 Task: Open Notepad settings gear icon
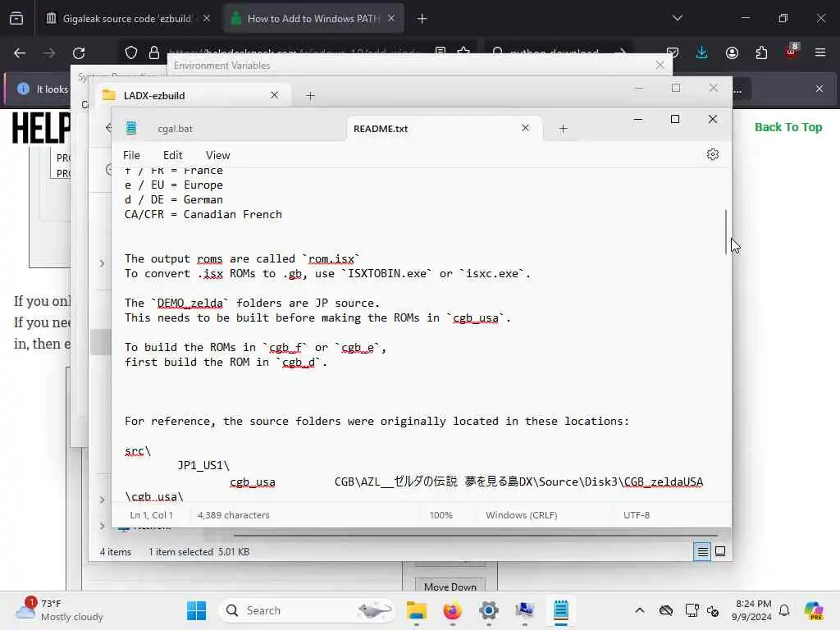coord(713,155)
